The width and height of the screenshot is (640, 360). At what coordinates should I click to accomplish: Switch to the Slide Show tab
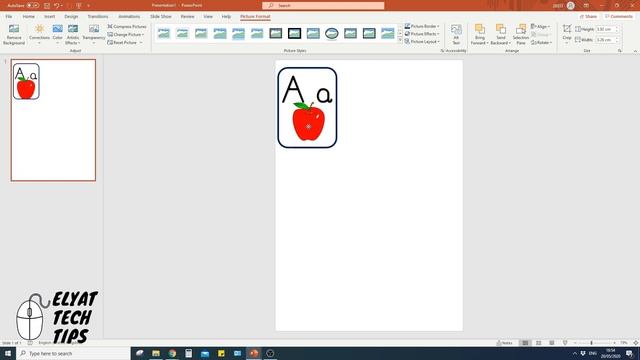(161, 16)
